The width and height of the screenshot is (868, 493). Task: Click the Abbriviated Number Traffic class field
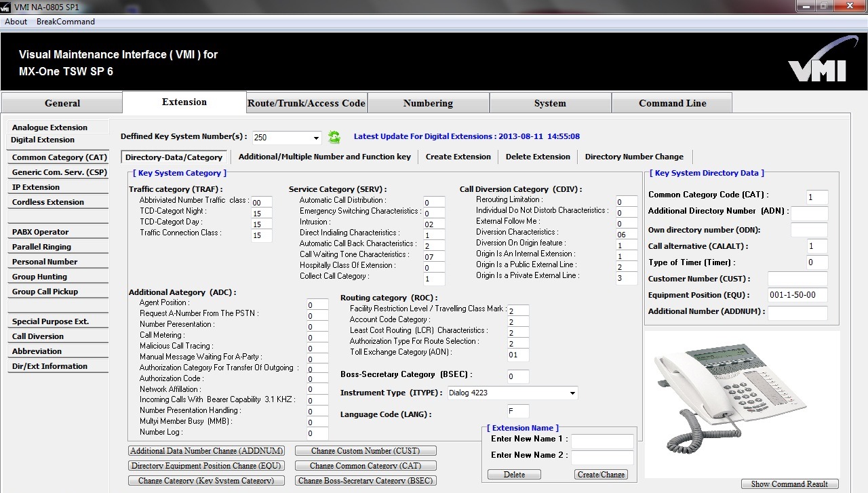click(262, 202)
